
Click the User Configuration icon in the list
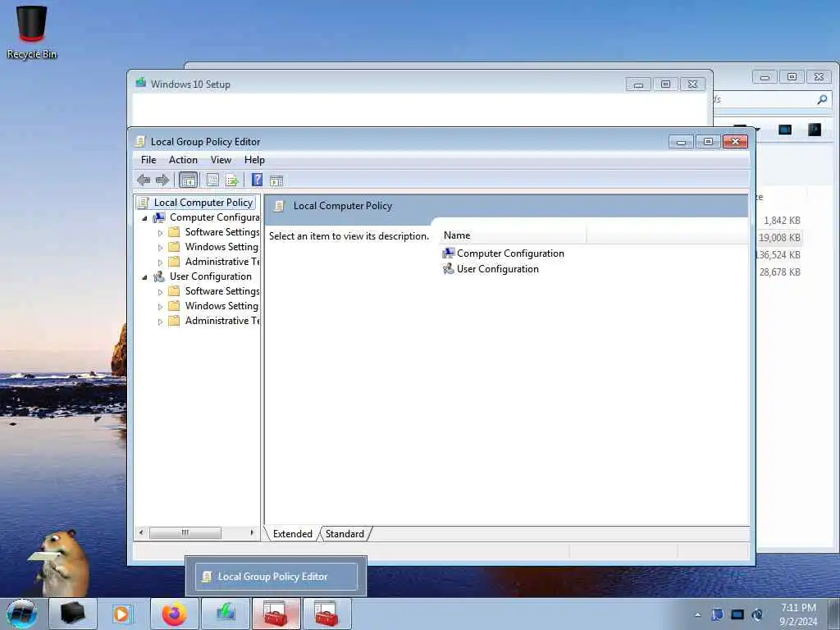tap(449, 269)
